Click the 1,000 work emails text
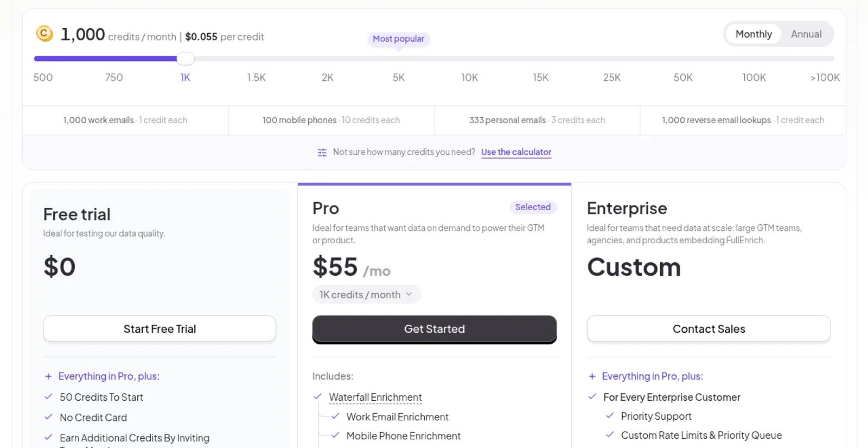The image size is (868, 448). [98, 120]
